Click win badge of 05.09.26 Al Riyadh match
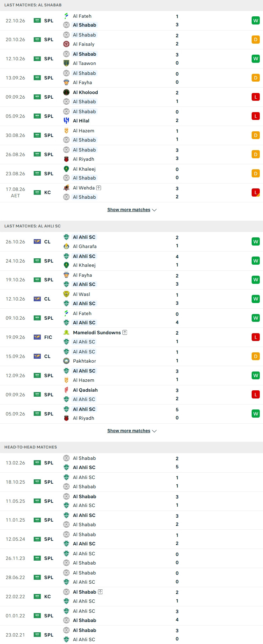 pos(256,414)
